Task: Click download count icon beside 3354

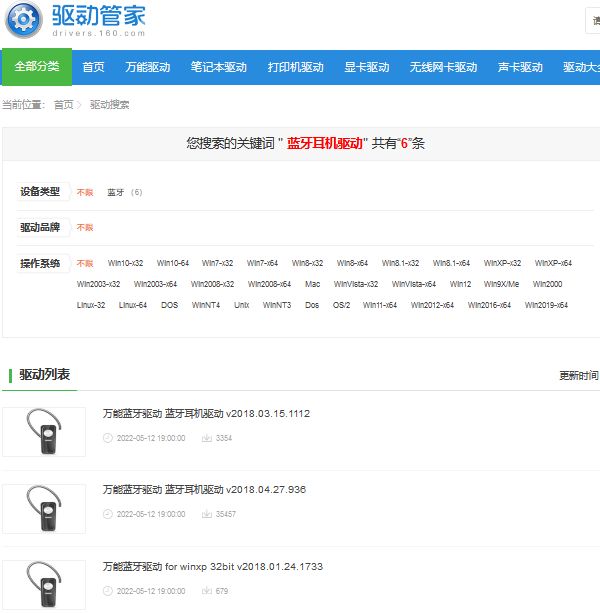Action: [206, 438]
